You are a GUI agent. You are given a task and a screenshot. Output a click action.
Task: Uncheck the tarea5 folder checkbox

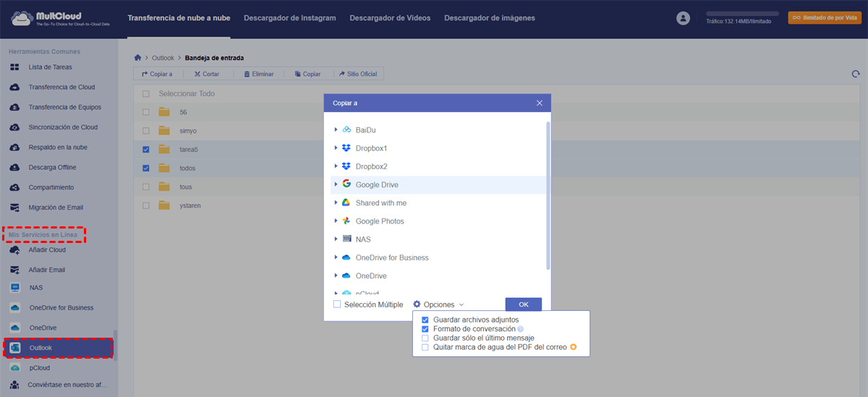(146, 150)
